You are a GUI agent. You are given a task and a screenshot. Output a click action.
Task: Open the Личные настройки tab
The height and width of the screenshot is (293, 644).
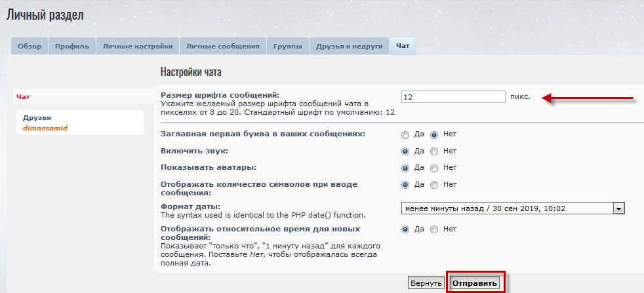[x=138, y=46]
